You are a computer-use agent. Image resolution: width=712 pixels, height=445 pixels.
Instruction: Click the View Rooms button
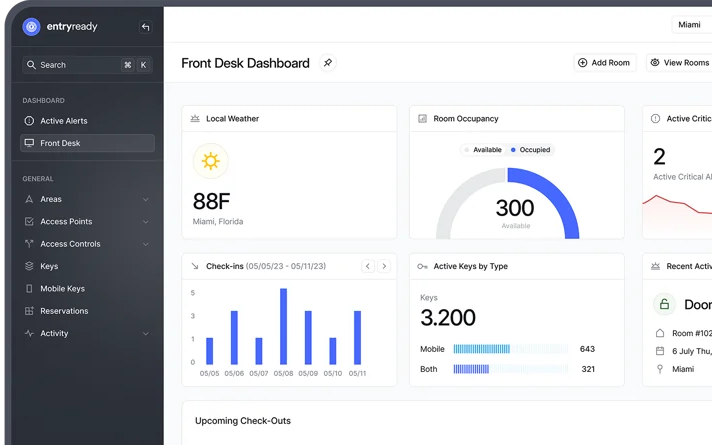click(679, 63)
